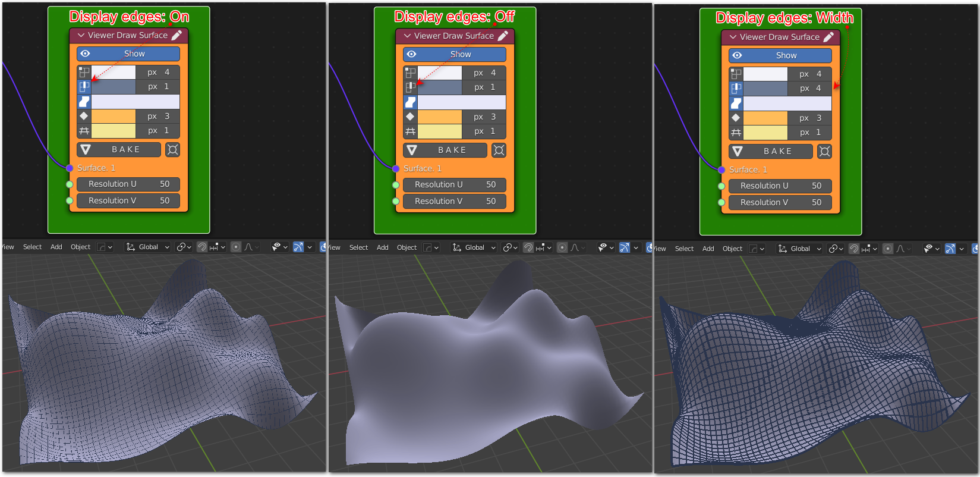Click the Show button in left node
Viewport: 980px width, 477px height.
(x=128, y=54)
